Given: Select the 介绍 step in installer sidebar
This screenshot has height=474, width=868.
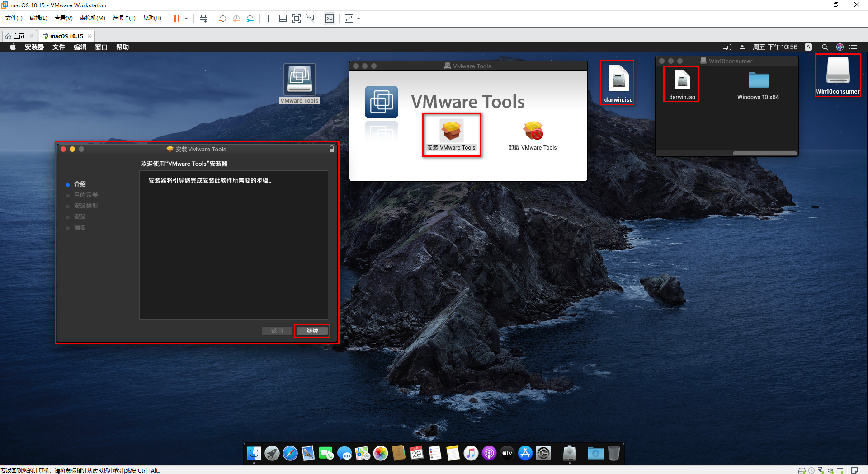Looking at the screenshot, I should pyautogui.click(x=80, y=184).
